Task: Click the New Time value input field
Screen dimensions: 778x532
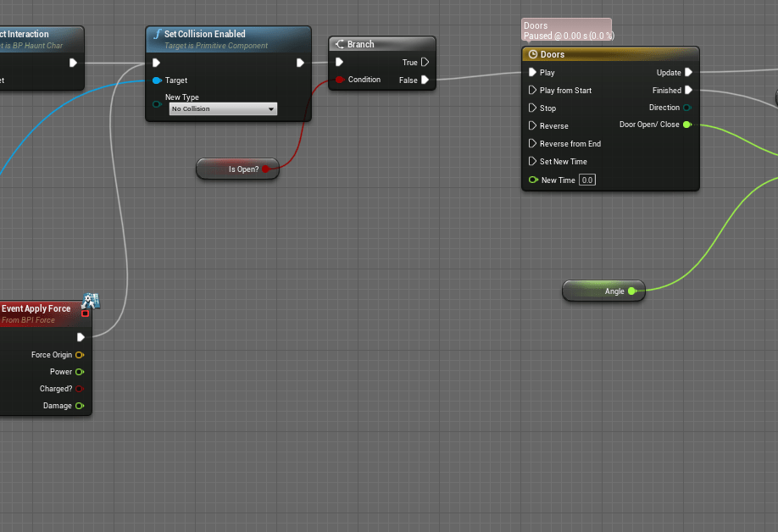Action: (587, 180)
